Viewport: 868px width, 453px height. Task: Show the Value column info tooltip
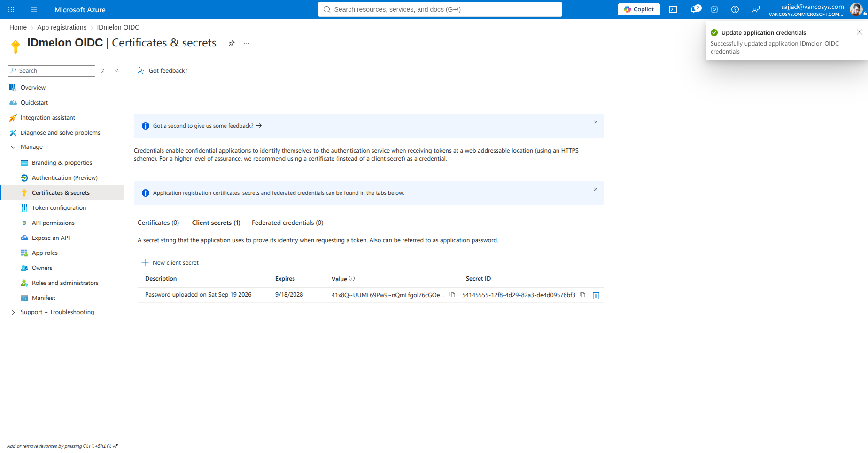[x=352, y=279]
